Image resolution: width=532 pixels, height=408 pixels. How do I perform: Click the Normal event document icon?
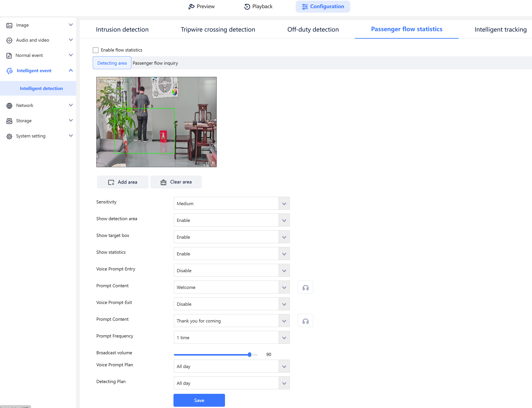[9, 56]
